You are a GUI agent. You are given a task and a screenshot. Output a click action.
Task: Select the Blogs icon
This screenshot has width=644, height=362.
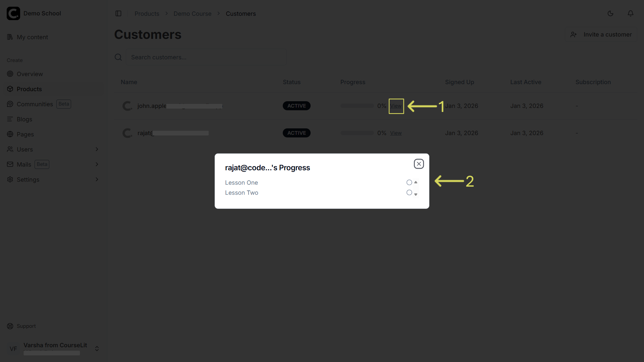click(x=10, y=119)
